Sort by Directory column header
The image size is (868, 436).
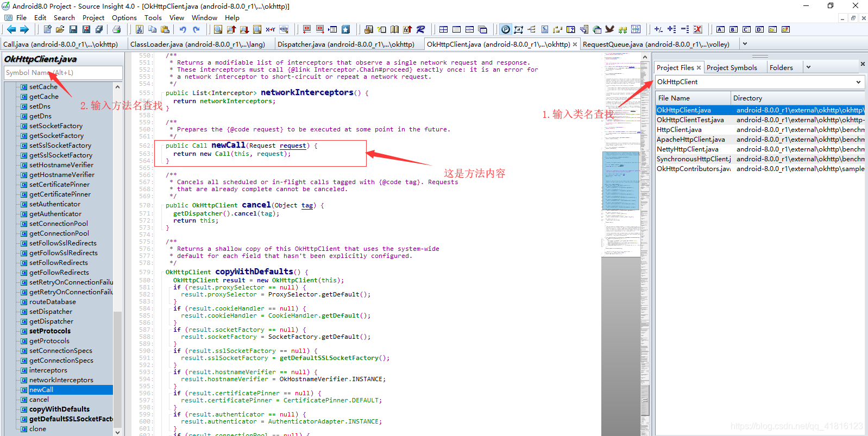[x=797, y=98]
